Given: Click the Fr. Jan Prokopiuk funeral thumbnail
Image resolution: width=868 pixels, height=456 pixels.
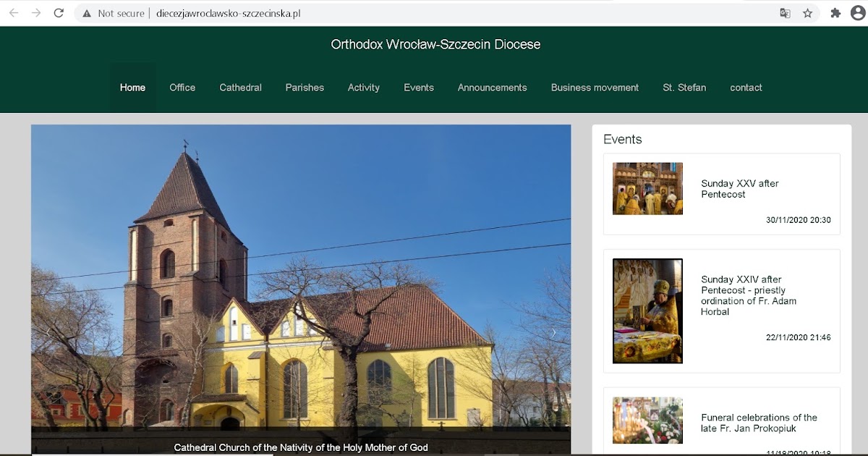Looking at the screenshot, I should point(647,421).
